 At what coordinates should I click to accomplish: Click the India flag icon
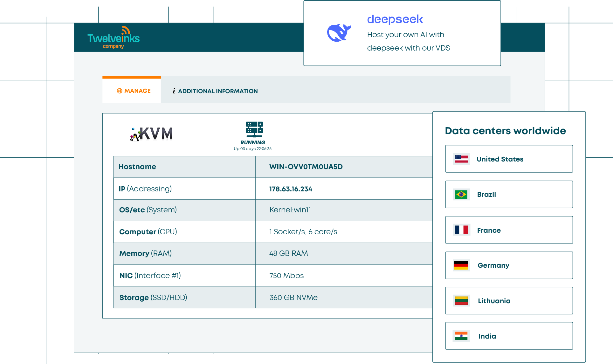(x=461, y=336)
